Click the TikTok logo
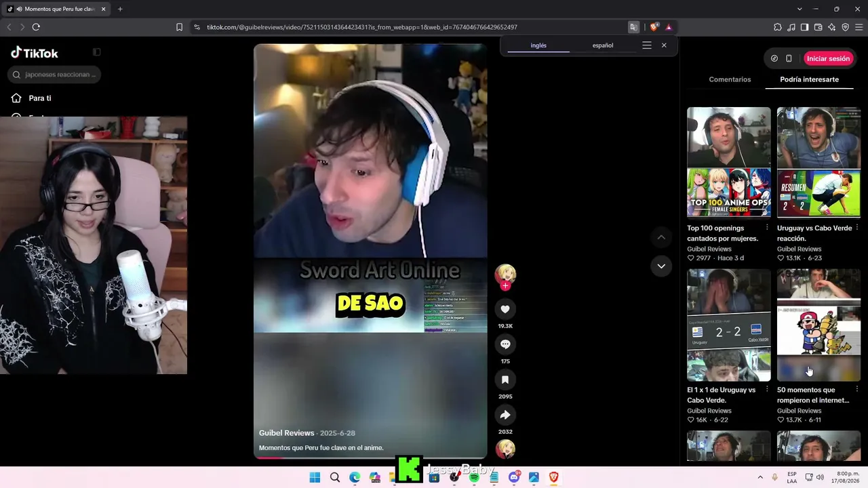Image resolution: width=868 pixels, height=488 pixels. coord(35,53)
